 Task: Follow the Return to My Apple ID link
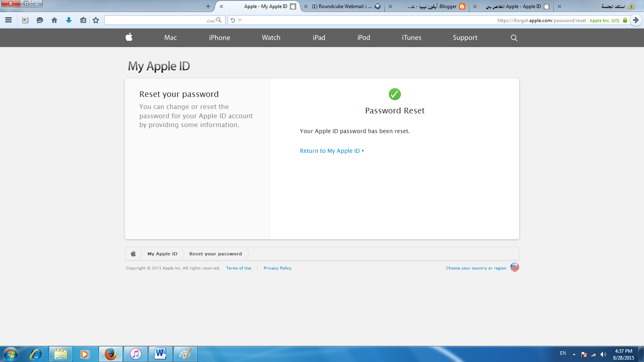click(332, 151)
